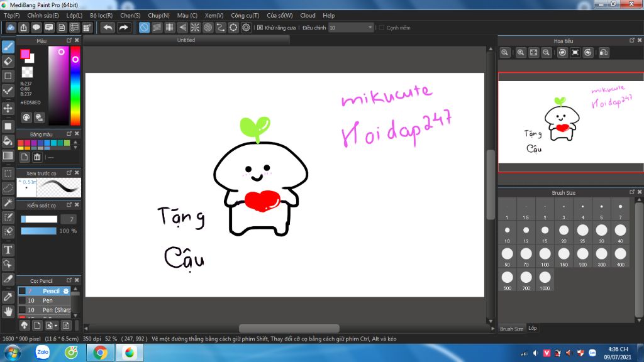Image resolution: width=644 pixels, height=362 pixels.
Task: Select the Pen (Sharp) brush
Action: click(45, 310)
